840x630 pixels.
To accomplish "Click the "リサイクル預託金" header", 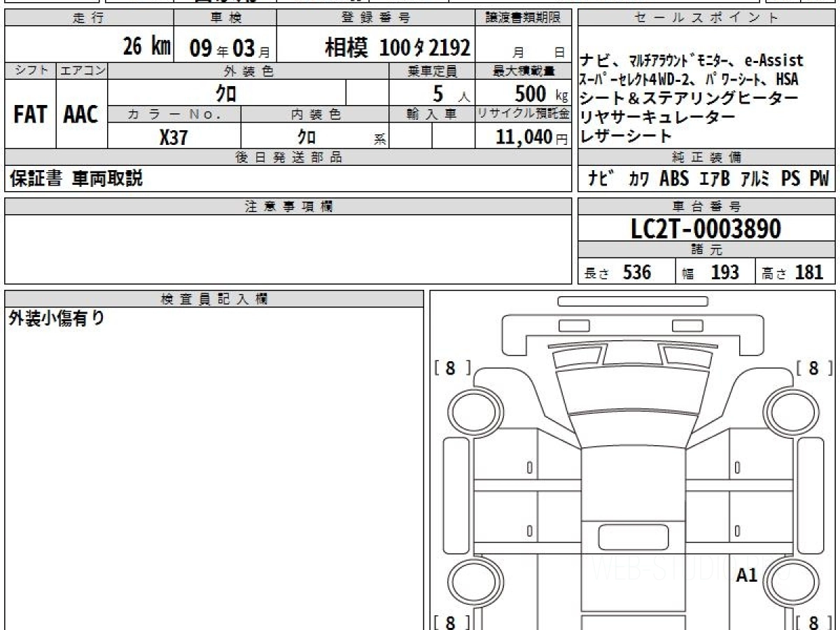I will click(x=524, y=115).
